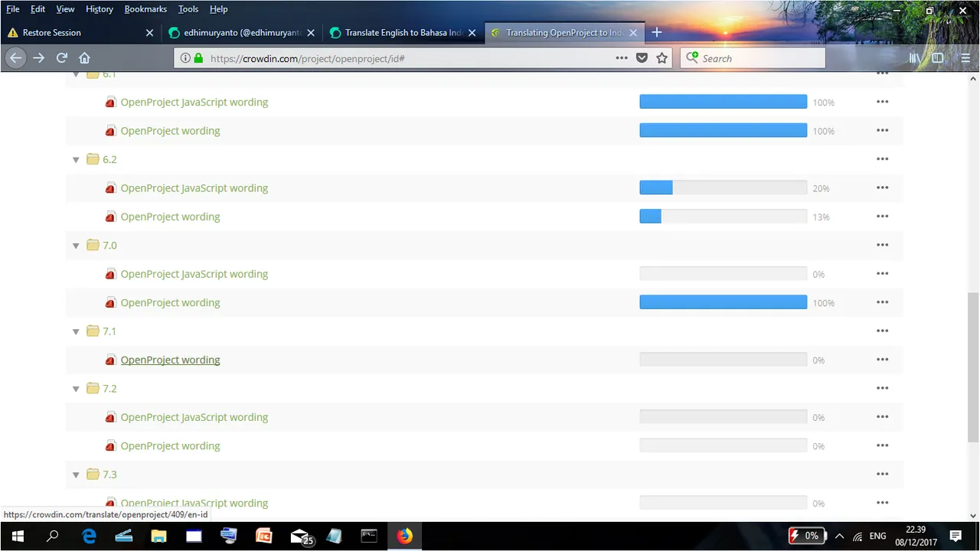The height and width of the screenshot is (551, 980).
Task: Toggle the sidebar view icon
Action: coord(937,58)
